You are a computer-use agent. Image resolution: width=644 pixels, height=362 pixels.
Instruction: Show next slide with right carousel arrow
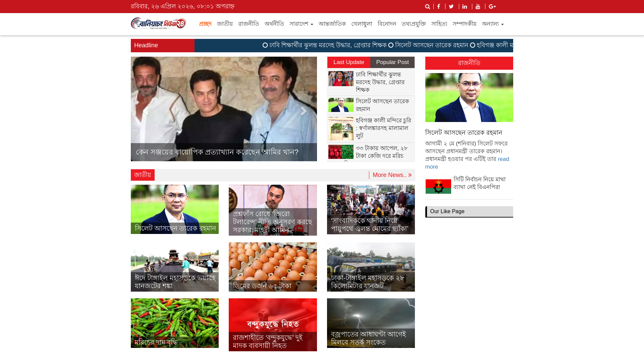point(303,111)
